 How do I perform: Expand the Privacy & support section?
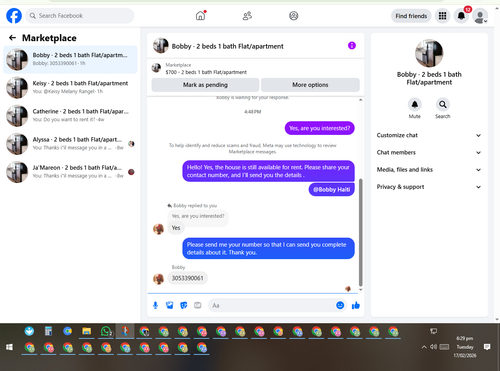(x=429, y=187)
